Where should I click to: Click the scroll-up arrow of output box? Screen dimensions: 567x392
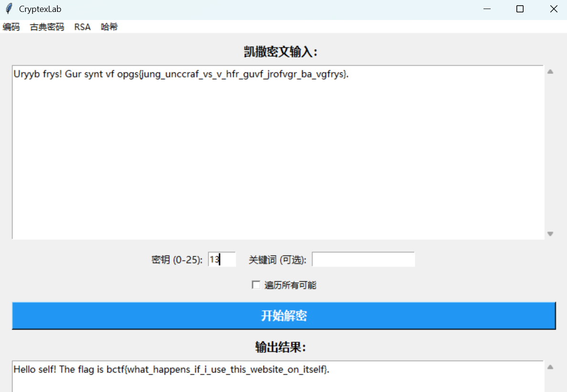[550, 367]
